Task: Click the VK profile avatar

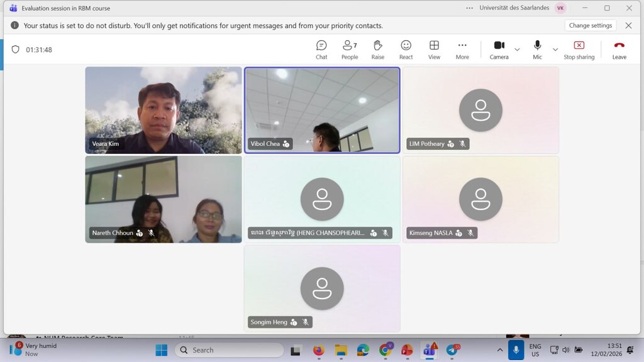Action: 560,8
